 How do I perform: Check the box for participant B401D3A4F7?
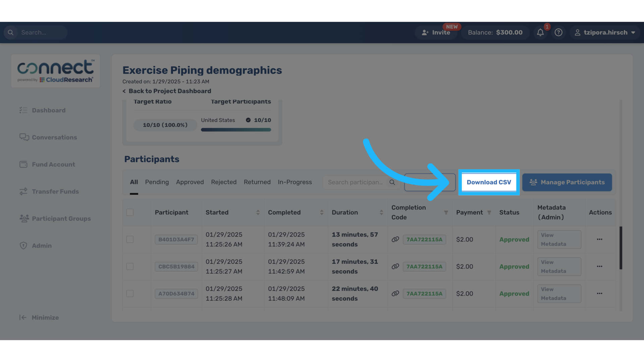pyautogui.click(x=130, y=239)
